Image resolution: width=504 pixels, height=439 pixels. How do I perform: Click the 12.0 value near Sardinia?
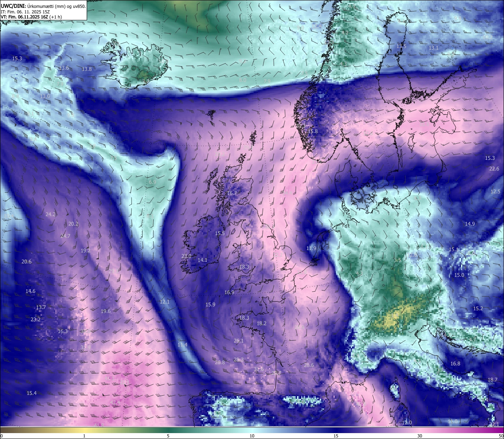[407, 423]
